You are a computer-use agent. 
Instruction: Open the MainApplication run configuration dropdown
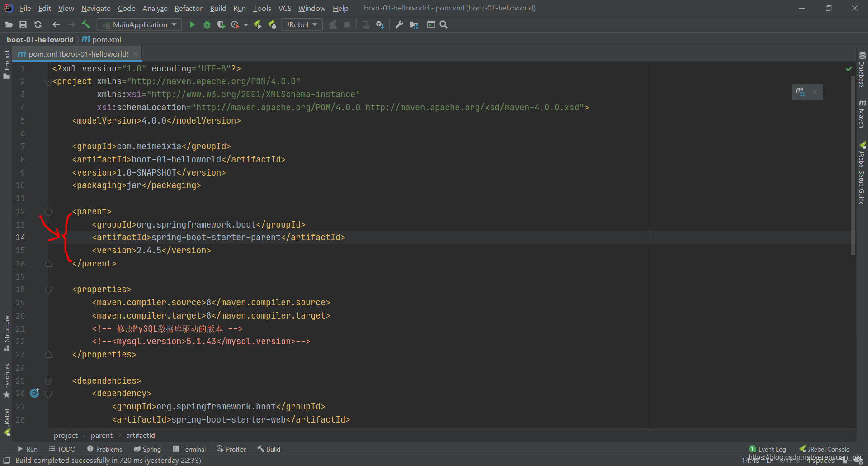coord(140,24)
